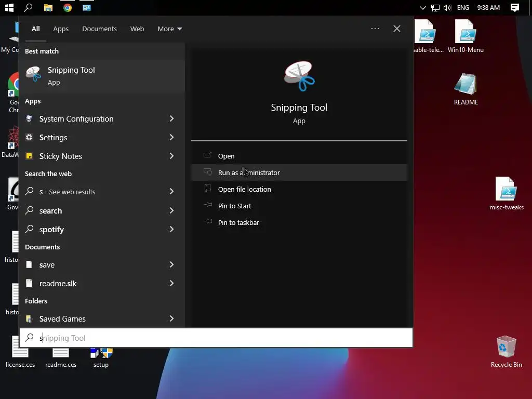Expand the 'save' document arrow
Screen dimensions: 532x399
(x=171, y=264)
